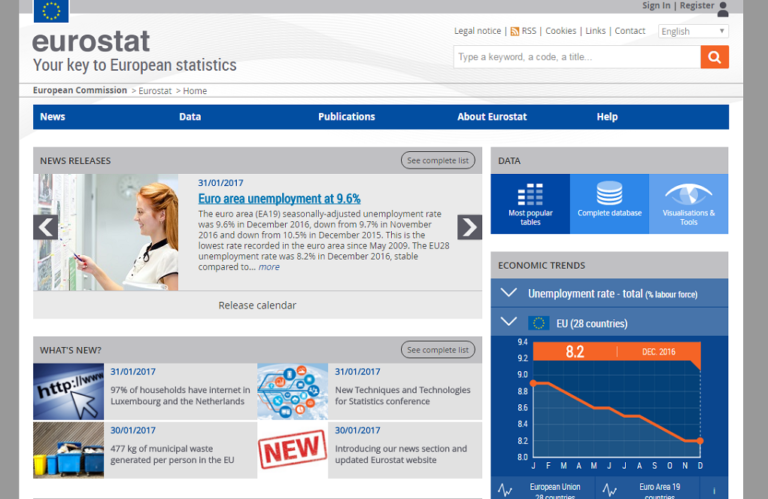Select Euro Area 19 countries chart icon
Screen dimensions: 768x499
pos(610,489)
